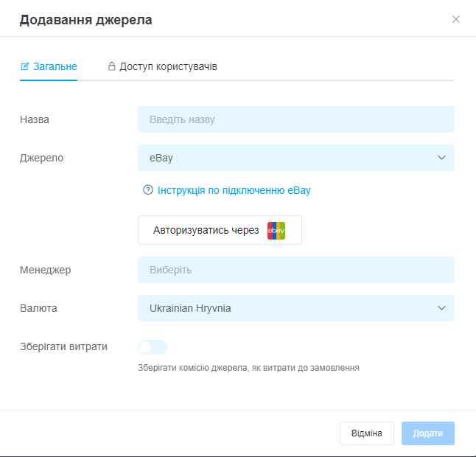Click the question mark help icon
The image size is (476, 457).
click(x=148, y=190)
